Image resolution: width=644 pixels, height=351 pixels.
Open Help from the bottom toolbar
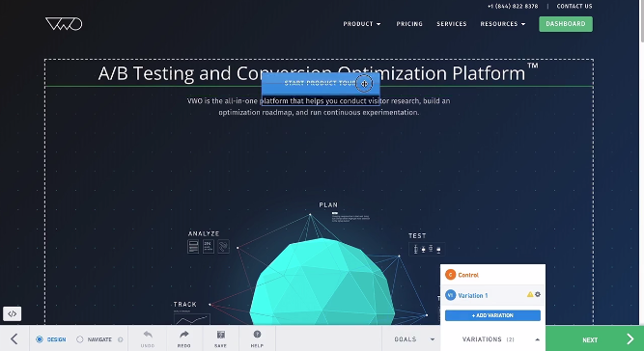click(x=257, y=339)
